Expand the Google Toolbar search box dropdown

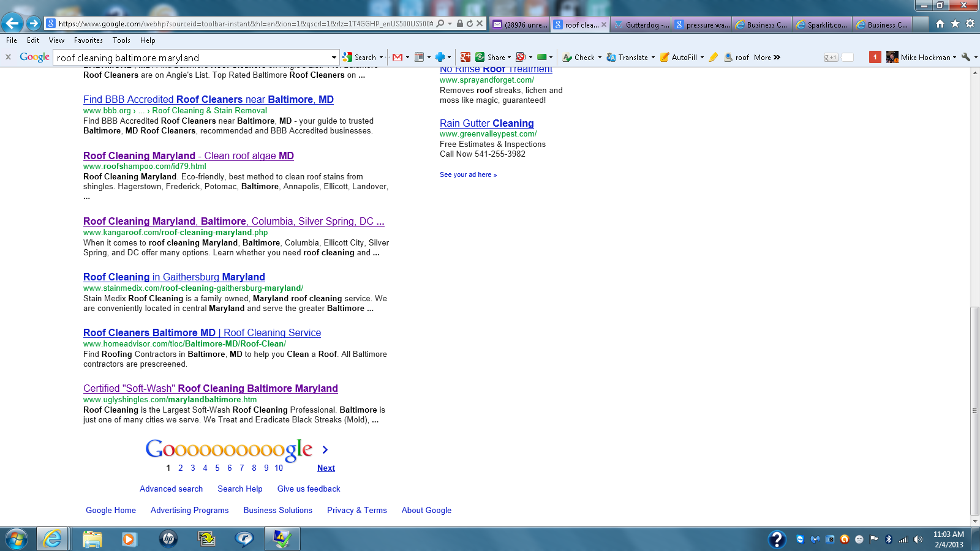pyautogui.click(x=334, y=58)
